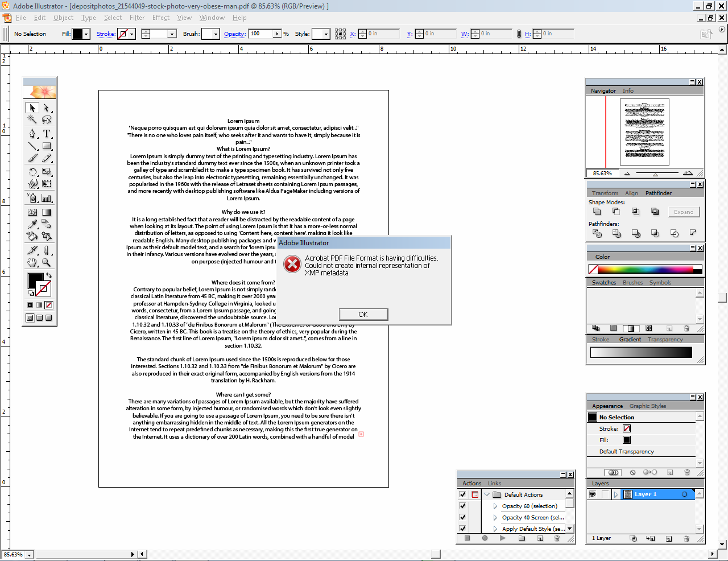Click the Gradient panel gradient bar
728x561 pixels.
[x=641, y=352]
